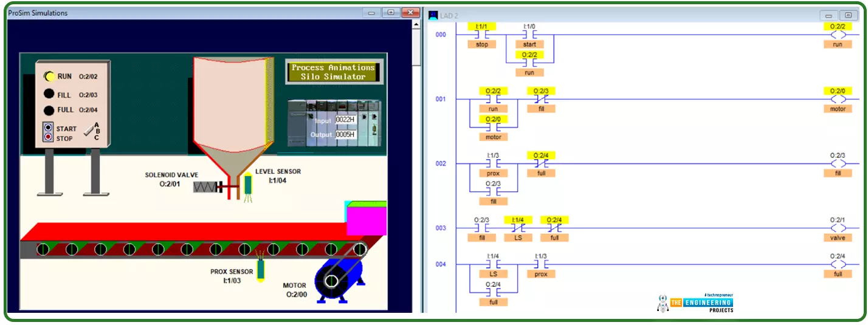Image resolution: width=868 pixels, height=325 pixels.
Task: Toggle the I:1/0 start contact in rung 000
Action: (x=529, y=35)
